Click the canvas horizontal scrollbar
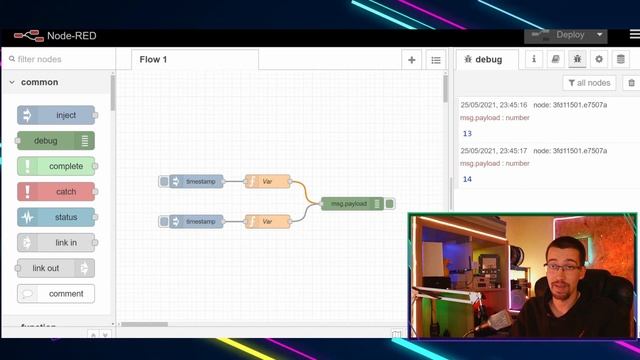This screenshot has height=360, width=640. [144, 324]
